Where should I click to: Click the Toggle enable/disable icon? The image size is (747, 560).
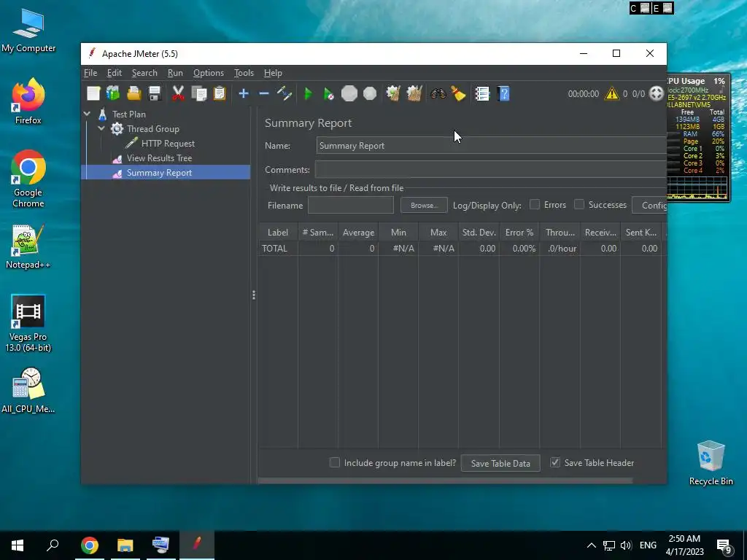click(x=285, y=93)
